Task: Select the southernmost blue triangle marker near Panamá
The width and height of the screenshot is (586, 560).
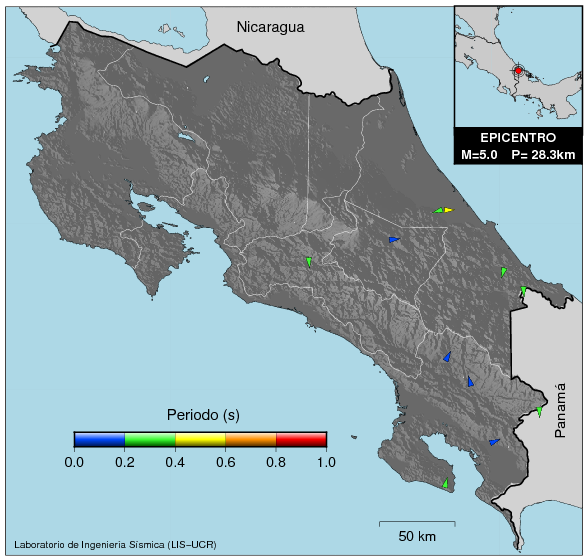Action: 494,442
